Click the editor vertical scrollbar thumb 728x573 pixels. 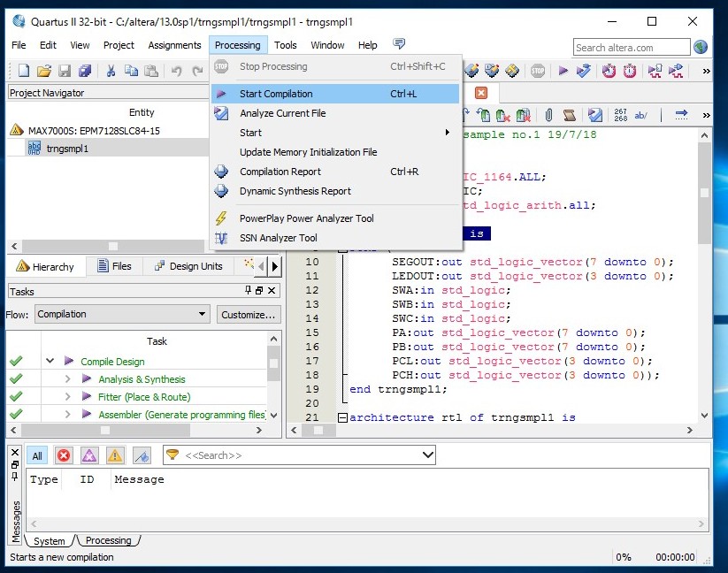click(x=704, y=193)
